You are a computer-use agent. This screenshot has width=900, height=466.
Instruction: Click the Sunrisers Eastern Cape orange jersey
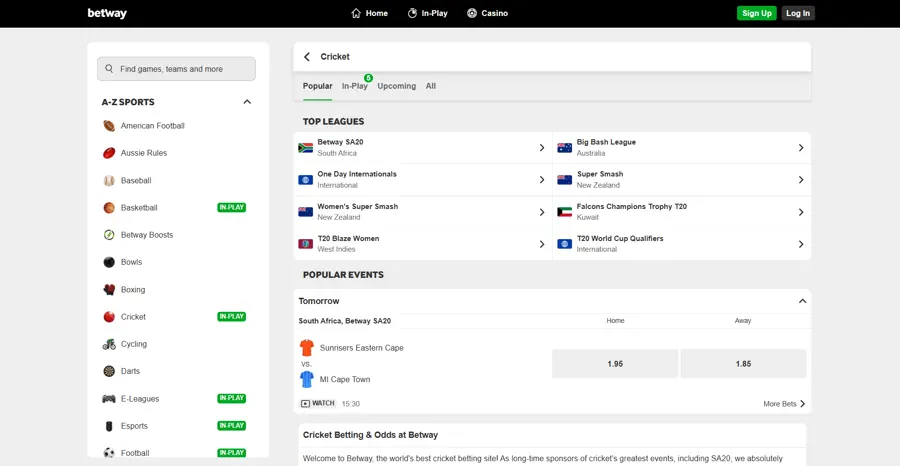(307, 348)
